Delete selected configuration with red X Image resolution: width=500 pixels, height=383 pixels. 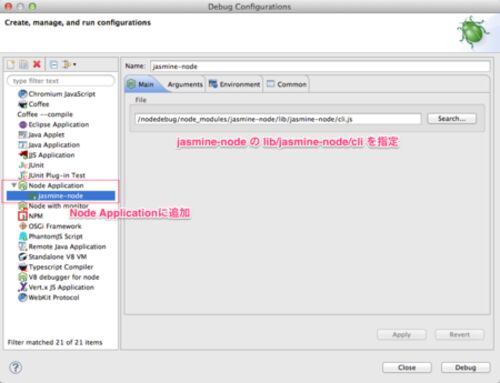pos(37,64)
